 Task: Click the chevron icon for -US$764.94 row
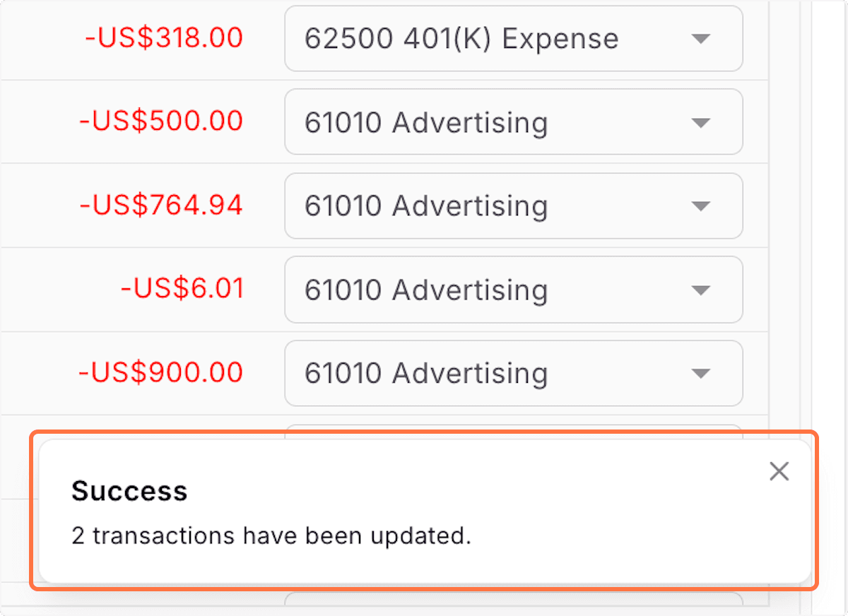pyautogui.click(x=700, y=206)
